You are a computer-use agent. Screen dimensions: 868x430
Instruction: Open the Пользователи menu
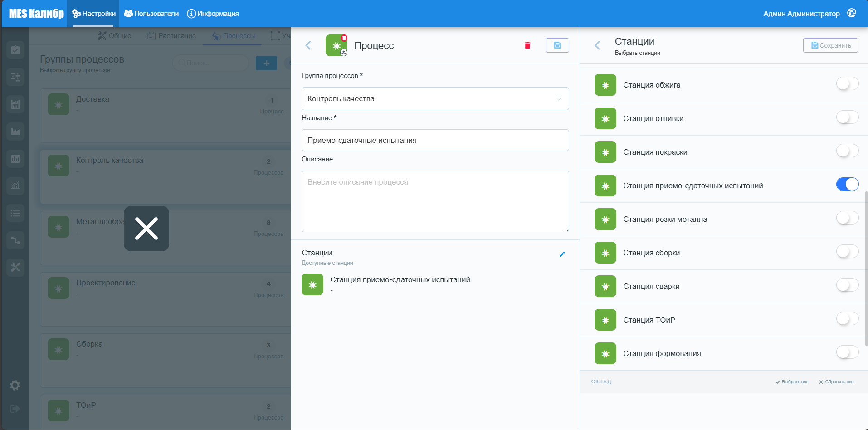(x=151, y=14)
